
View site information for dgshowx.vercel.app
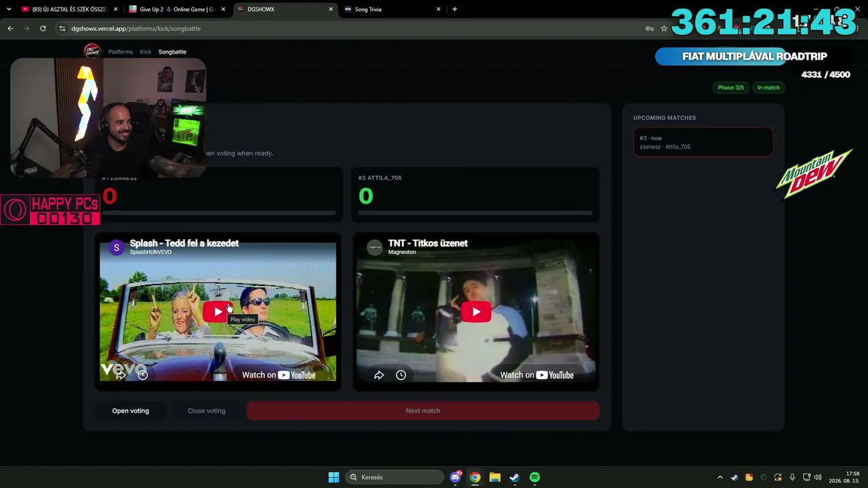point(62,28)
